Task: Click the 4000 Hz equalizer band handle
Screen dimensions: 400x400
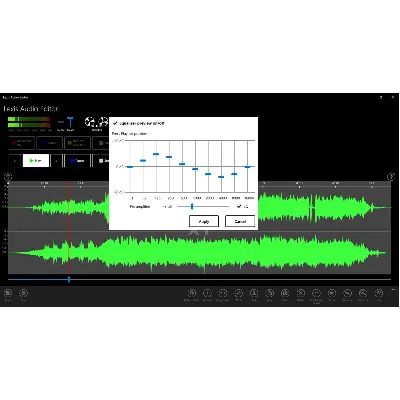Action: [221, 177]
